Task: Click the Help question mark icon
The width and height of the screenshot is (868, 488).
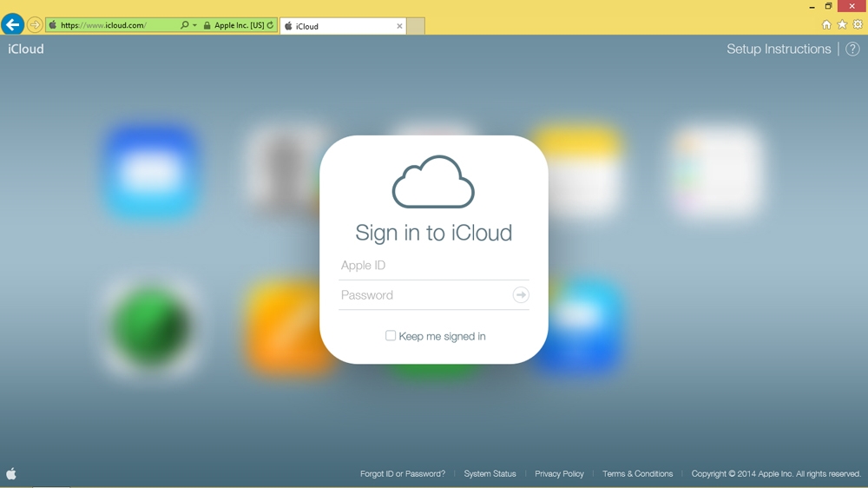Action: click(x=852, y=49)
